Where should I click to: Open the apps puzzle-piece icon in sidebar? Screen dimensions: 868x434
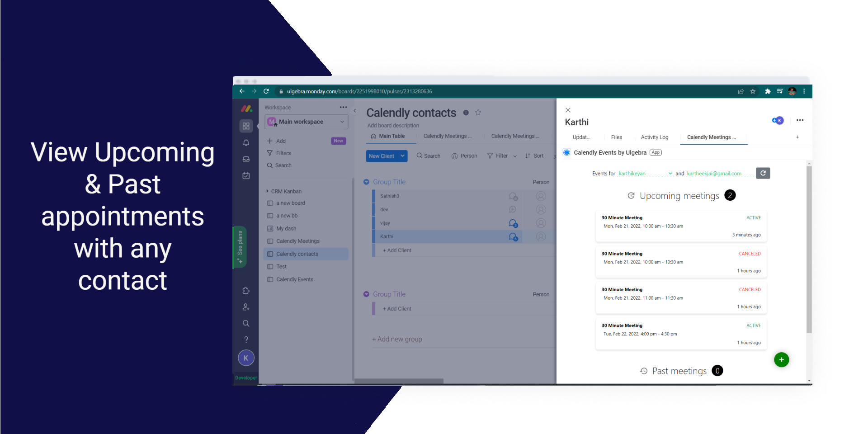pos(246,291)
